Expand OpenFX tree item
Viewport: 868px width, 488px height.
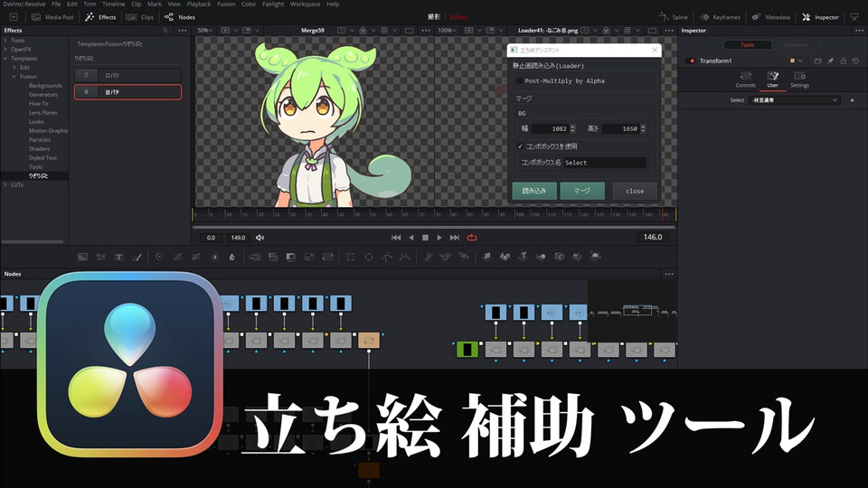click(x=5, y=49)
